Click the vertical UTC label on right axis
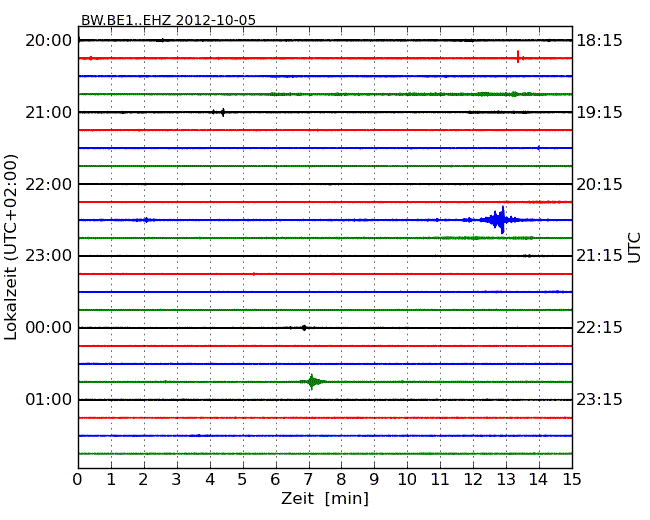 click(x=634, y=248)
